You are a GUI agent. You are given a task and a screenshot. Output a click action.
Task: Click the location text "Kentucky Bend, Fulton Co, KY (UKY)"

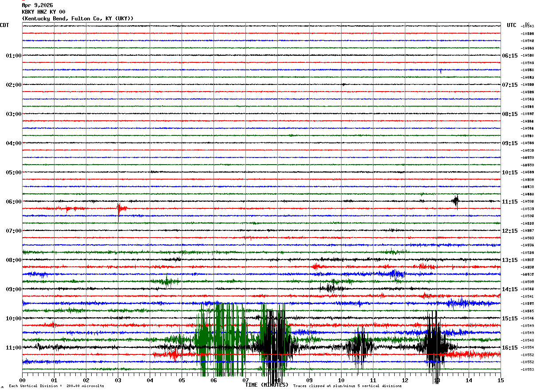(78, 19)
